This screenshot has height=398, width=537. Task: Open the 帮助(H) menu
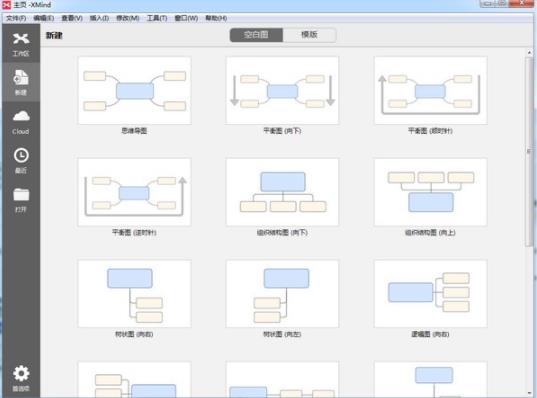(216, 18)
